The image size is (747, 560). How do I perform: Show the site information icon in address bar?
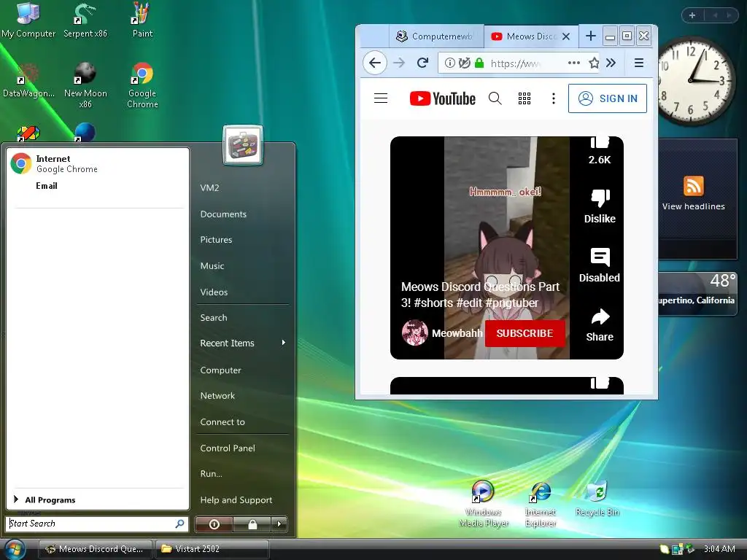449,63
